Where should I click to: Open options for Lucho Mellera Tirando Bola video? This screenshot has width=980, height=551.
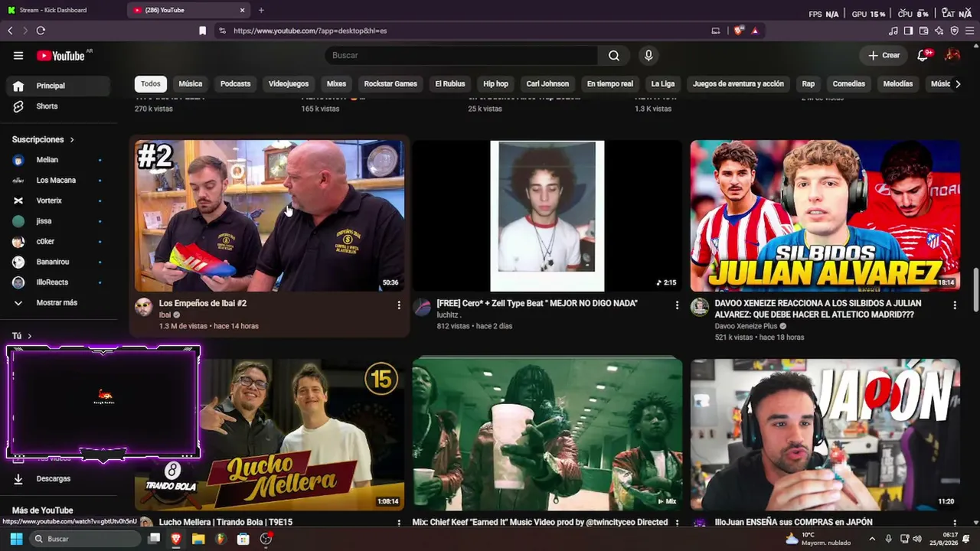coord(398,523)
